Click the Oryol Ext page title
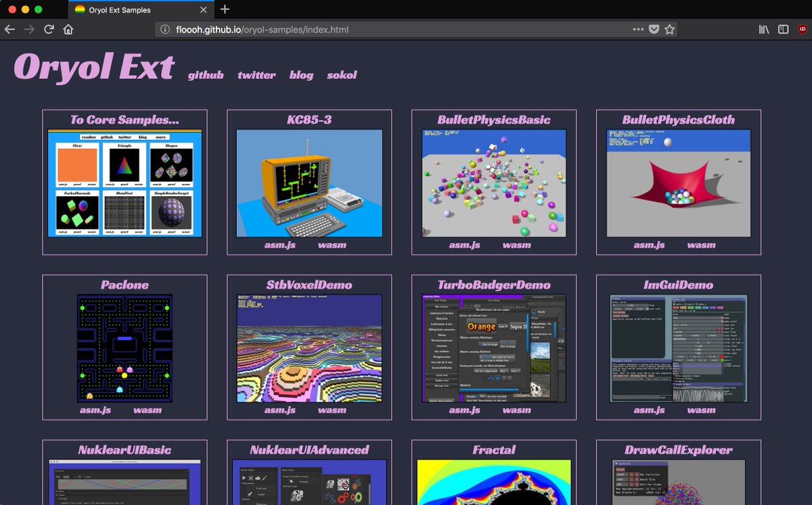The image size is (812, 505). point(94,68)
